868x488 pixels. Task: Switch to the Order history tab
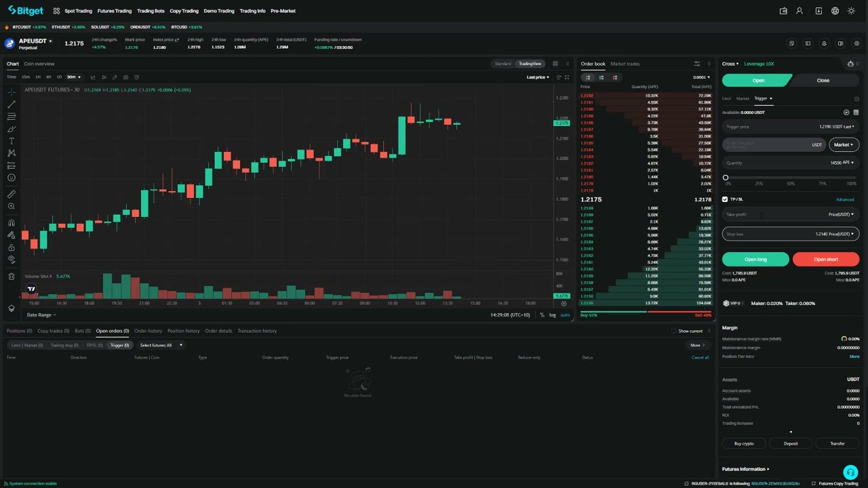(x=148, y=331)
